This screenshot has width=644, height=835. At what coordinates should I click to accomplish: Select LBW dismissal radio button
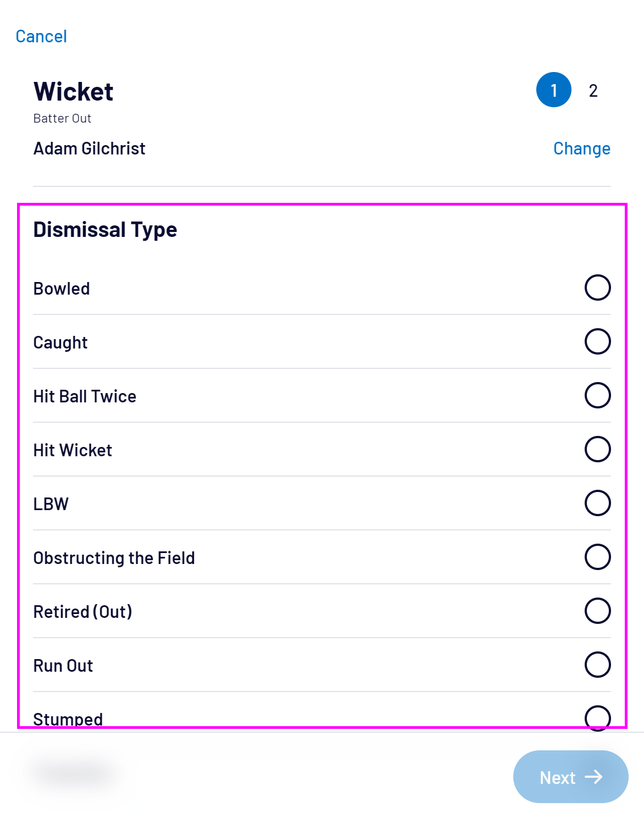tap(597, 503)
